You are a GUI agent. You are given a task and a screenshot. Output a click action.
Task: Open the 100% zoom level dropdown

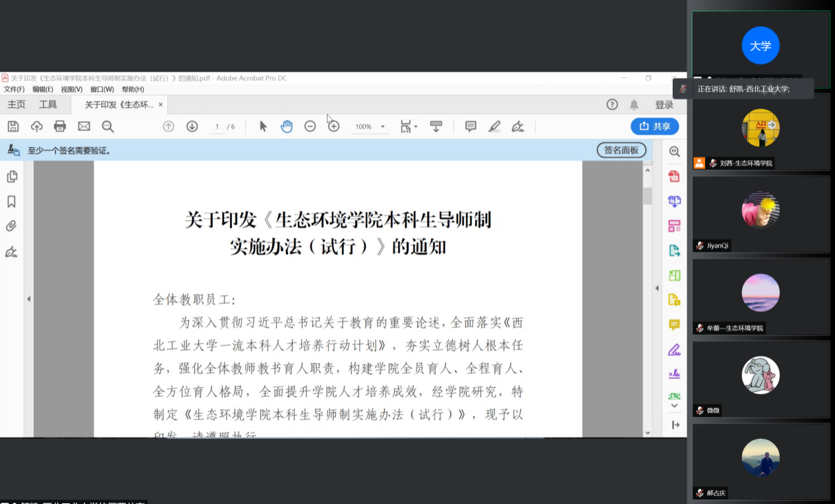tap(383, 126)
